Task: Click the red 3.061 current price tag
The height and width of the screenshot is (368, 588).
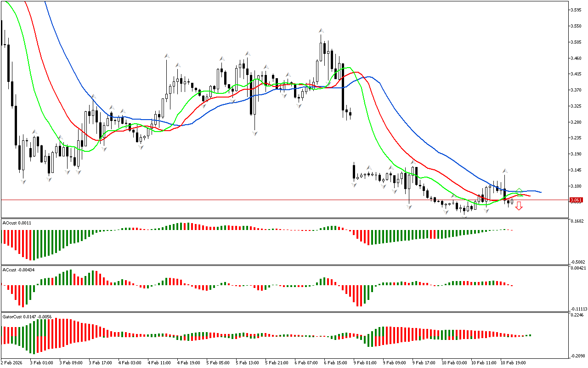Action: 576,200
